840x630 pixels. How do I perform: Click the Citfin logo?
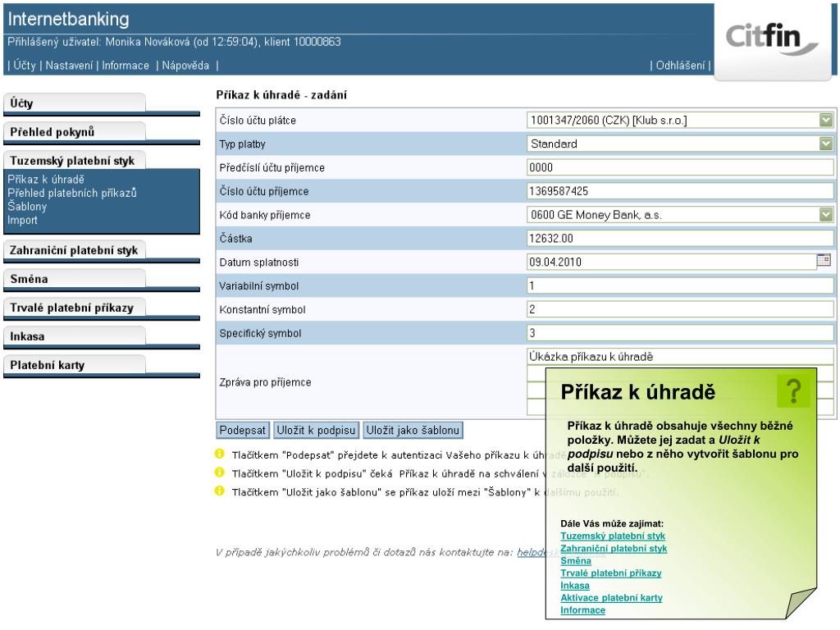coord(771,39)
